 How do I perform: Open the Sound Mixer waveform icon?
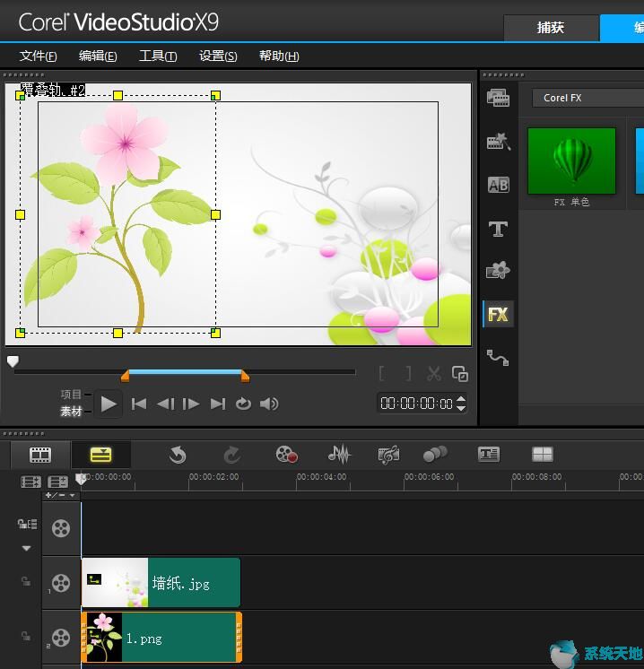pyautogui.click(x=339, y=455)
